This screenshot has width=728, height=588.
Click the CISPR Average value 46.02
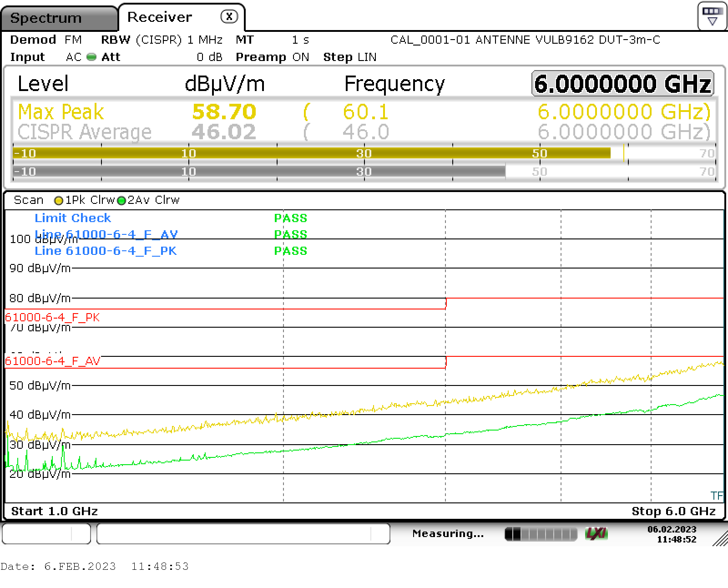coord(224,132)
